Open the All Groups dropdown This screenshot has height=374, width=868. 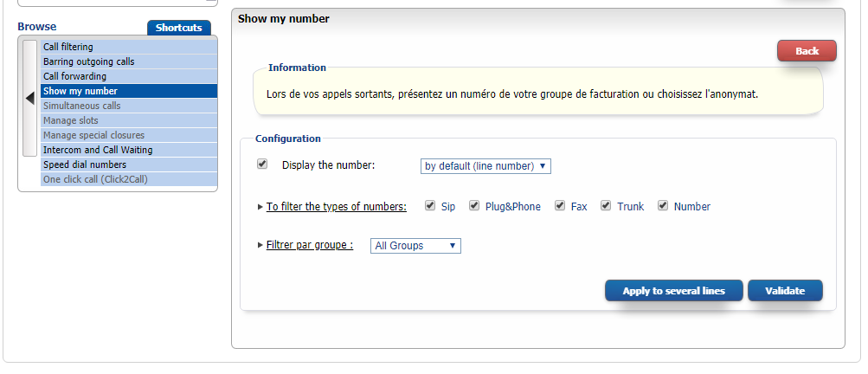pyautogui.click(x=415, y=246)
